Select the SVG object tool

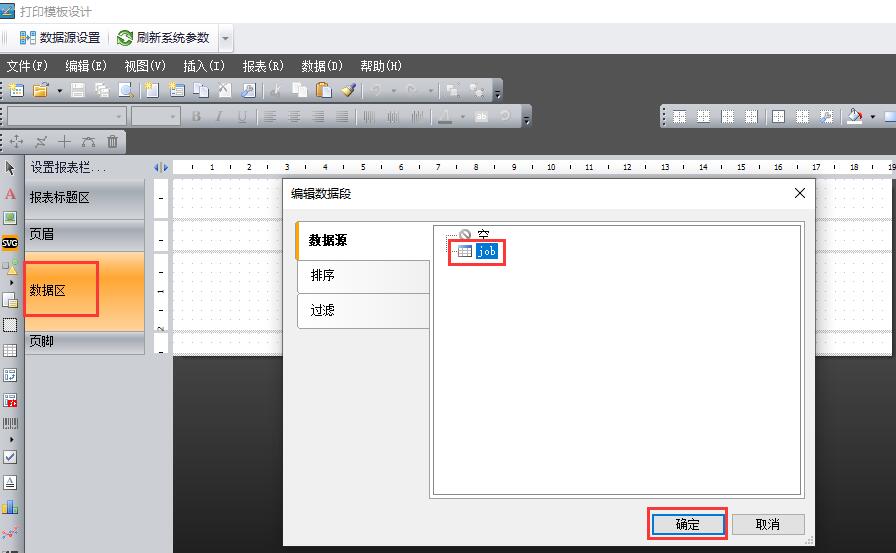point(10,242)
